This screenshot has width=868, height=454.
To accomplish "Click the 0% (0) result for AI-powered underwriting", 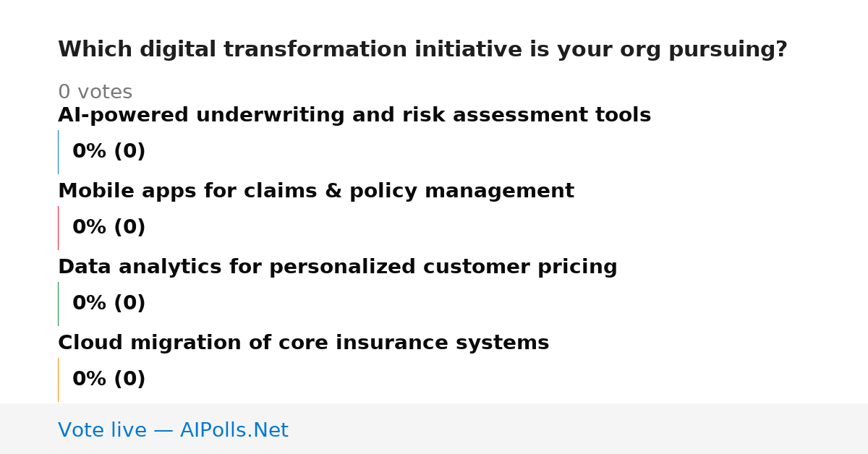I will pyautogui.click(x=109, y=152).
